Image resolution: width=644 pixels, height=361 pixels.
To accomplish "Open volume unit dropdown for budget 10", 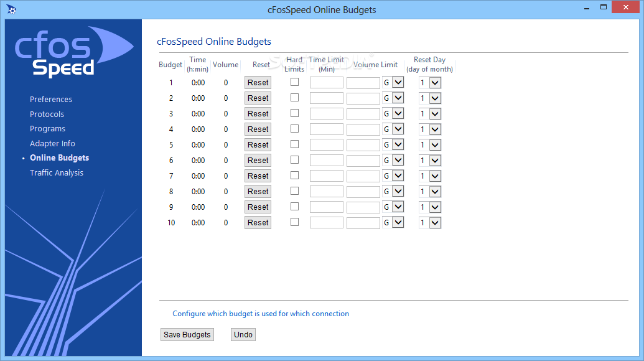I will [393, 223].
